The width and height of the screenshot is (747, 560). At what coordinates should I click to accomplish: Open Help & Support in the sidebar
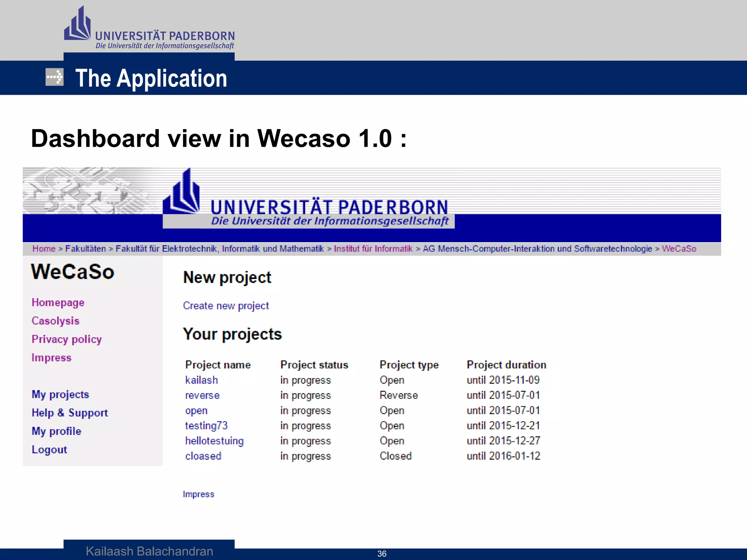(70, 413)
